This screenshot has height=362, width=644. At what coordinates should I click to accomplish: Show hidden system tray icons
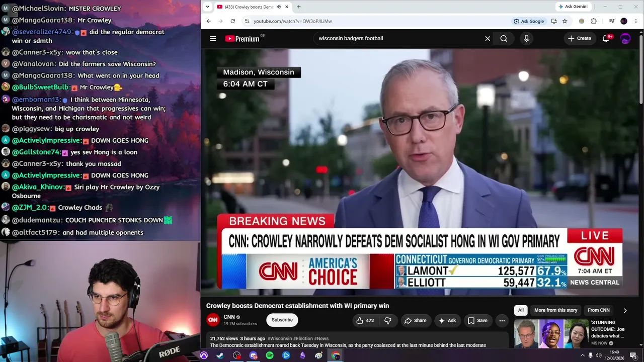pyautogui.click(x=583, y=355)
